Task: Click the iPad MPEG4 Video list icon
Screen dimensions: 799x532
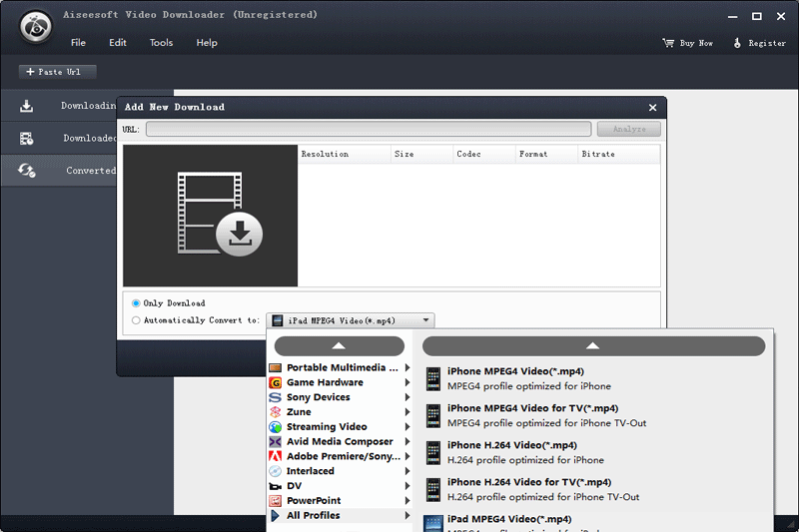Action: tap(433, 524)
